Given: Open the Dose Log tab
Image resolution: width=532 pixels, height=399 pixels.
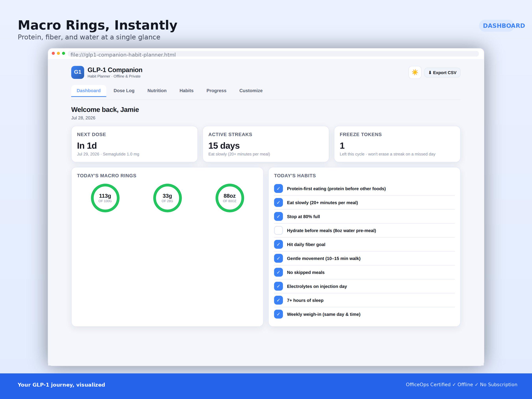Looking at the screenshot, I should [124, 91].
